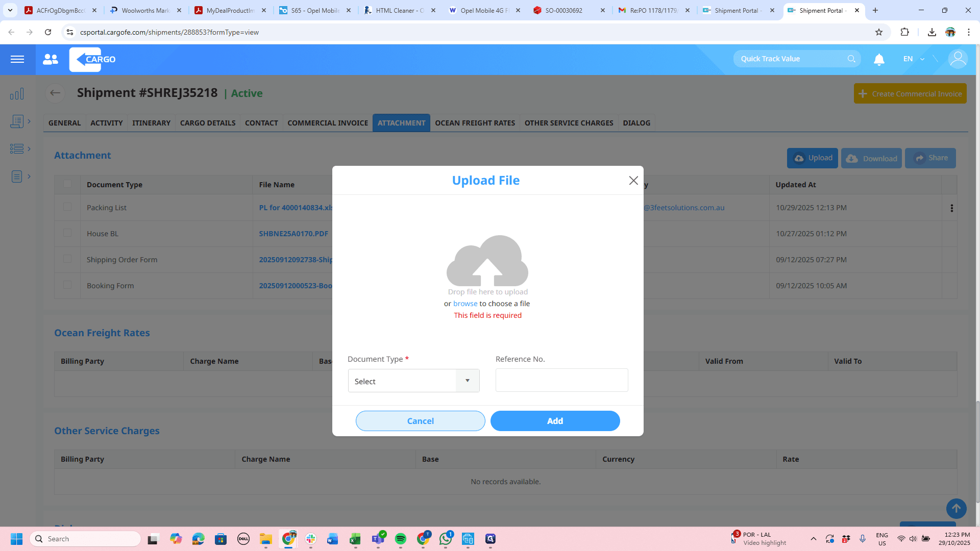Screen dimensions: 980x551
Task: Open the hamburger menu in header
Action: pos(17,59)
